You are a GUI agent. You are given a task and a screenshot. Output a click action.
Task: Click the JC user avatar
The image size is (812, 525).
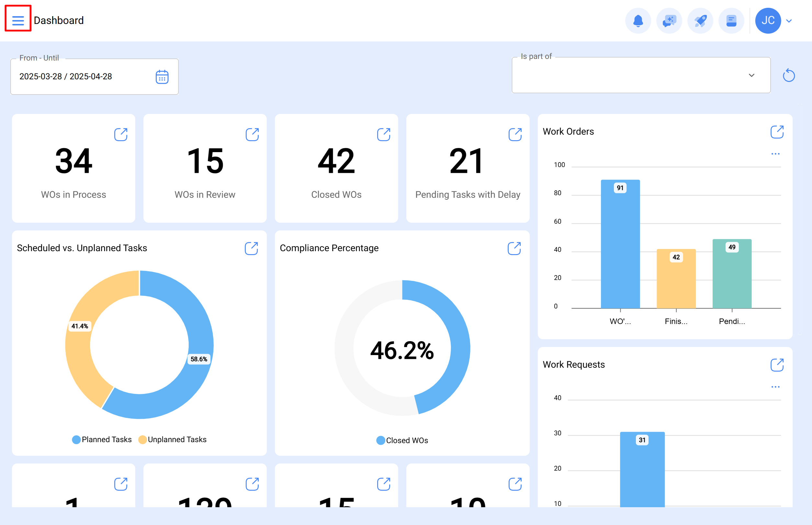tap(768, 20)
